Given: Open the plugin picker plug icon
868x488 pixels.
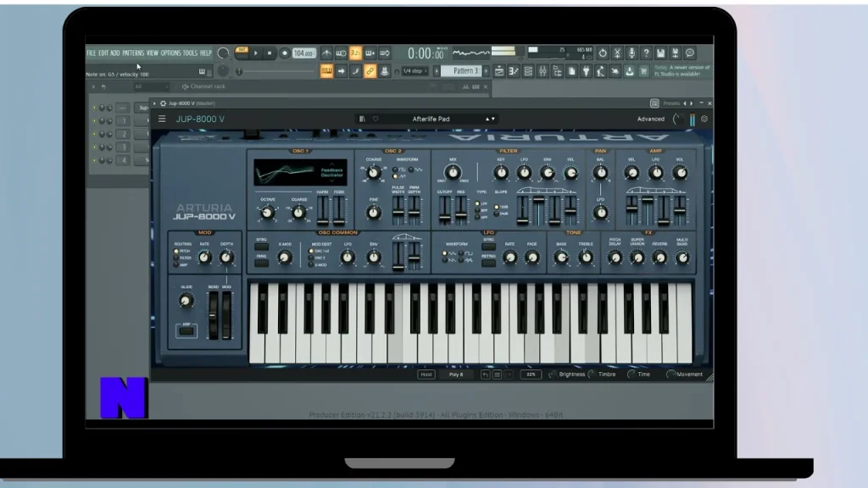Looking at the screenshot, I should (x=586, y=71).
